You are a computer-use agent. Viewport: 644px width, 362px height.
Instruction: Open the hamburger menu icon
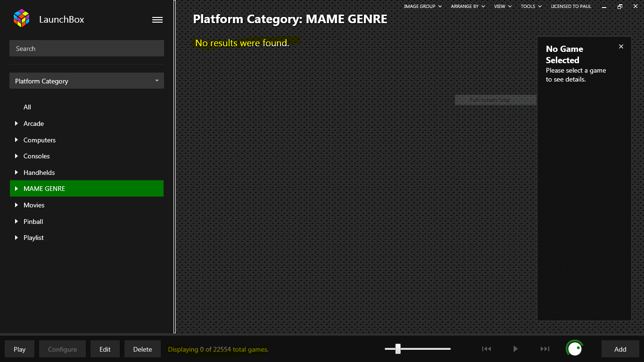[157, 20]
